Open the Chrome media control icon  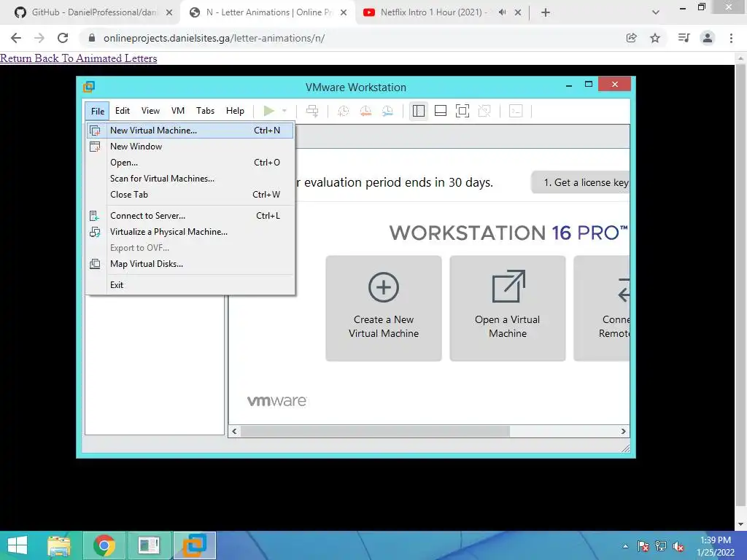click(684, 38)
